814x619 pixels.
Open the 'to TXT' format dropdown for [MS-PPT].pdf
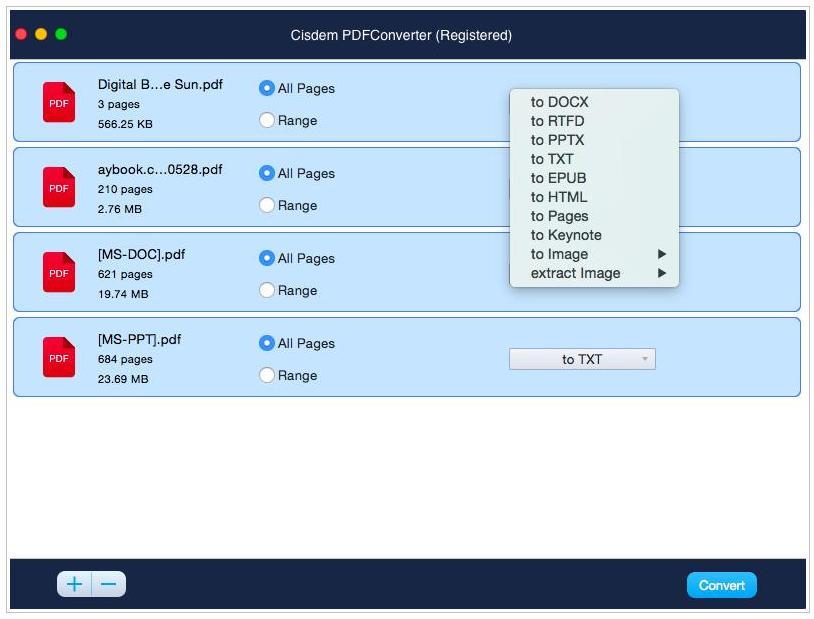pos(582,359)
